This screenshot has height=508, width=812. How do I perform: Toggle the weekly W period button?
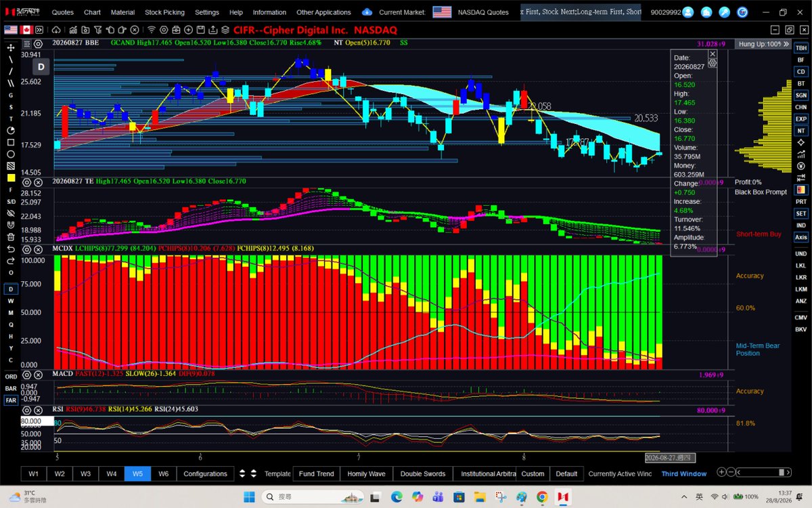coord(11,301)
